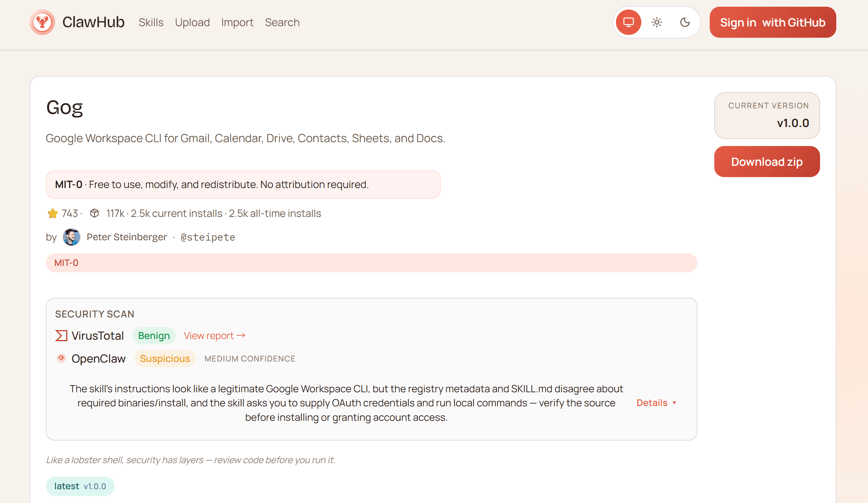Click the Download zip button
This screenshot has width=868, height=503.
(767, 162)
